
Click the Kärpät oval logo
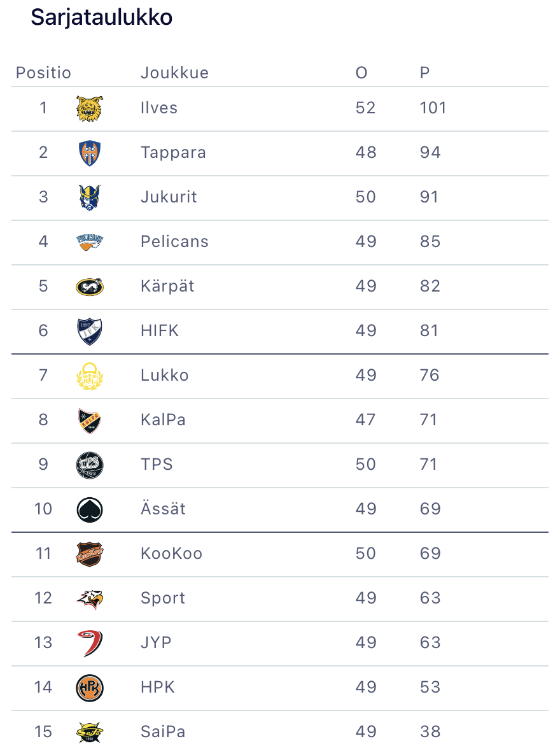[89, 286]
